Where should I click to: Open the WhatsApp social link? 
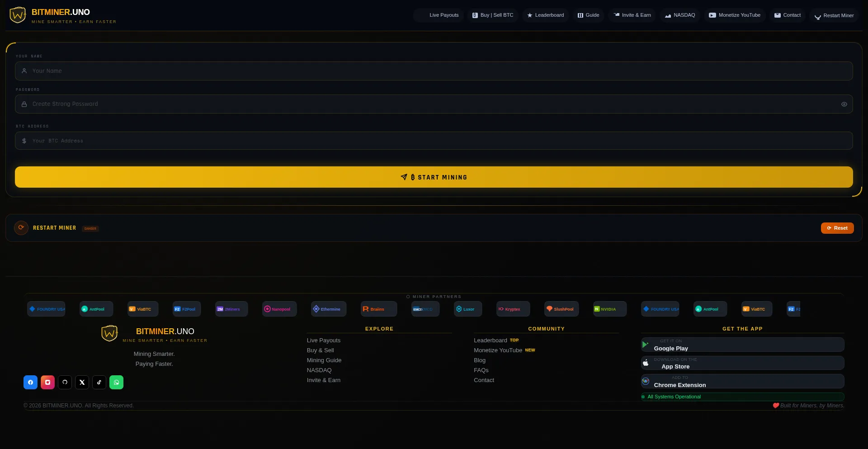coord(116,383)
